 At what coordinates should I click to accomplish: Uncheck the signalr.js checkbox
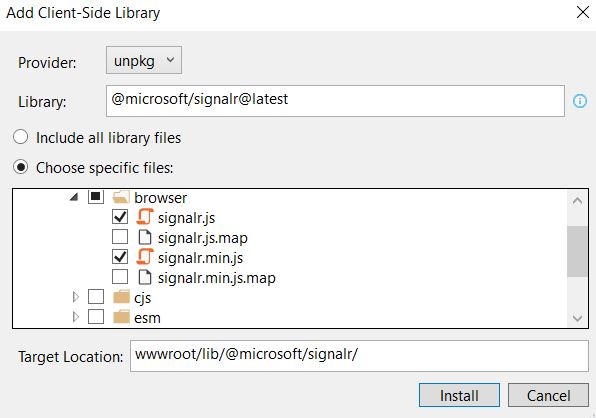coord(120,217)
